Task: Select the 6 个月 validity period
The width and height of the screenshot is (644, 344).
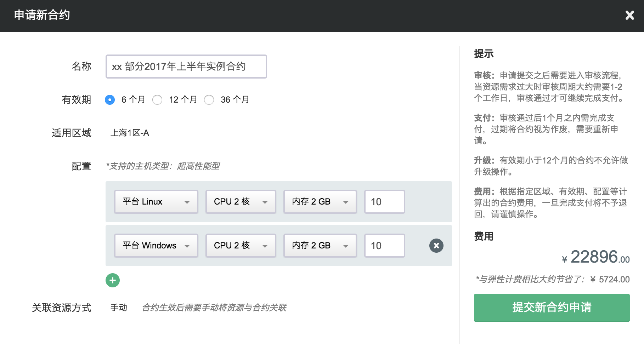Action: pos(110,100)
